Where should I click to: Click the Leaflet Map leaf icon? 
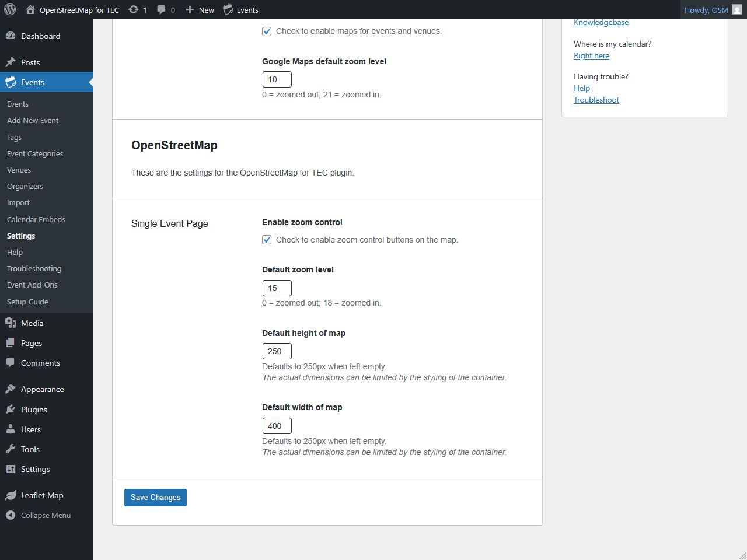click(x=11, y=495)
